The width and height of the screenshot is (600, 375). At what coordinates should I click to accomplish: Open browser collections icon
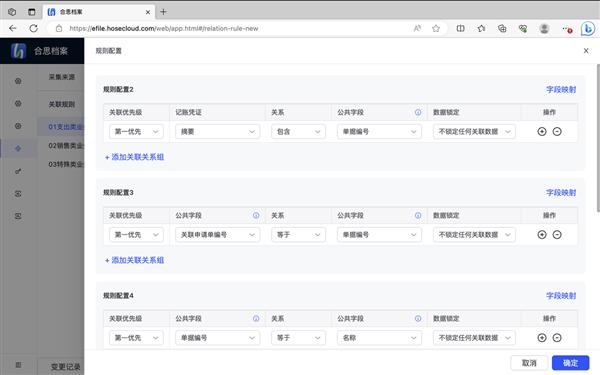pyautogui.click(x=502, y=28)
